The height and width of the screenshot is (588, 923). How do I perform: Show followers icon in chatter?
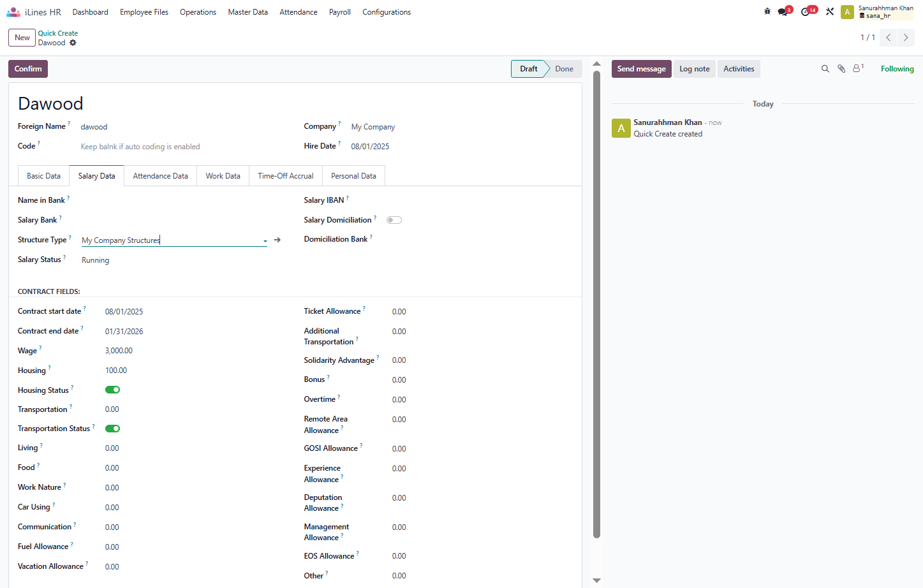[858, 68]
